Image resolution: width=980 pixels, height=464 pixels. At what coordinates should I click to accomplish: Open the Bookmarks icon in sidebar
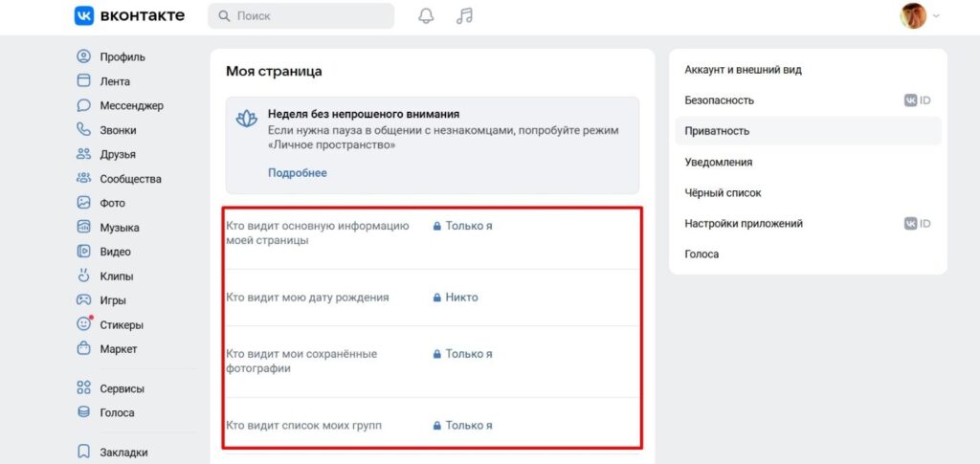pyautogui.click(x=83, y=452)
